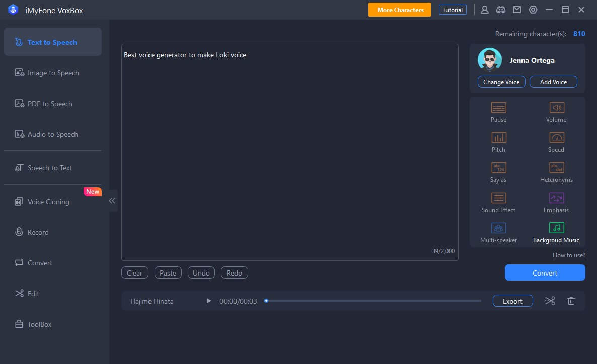Open the Say as tool
The width and height of the screenshot is (597, 364).
[x=498, y=172]
